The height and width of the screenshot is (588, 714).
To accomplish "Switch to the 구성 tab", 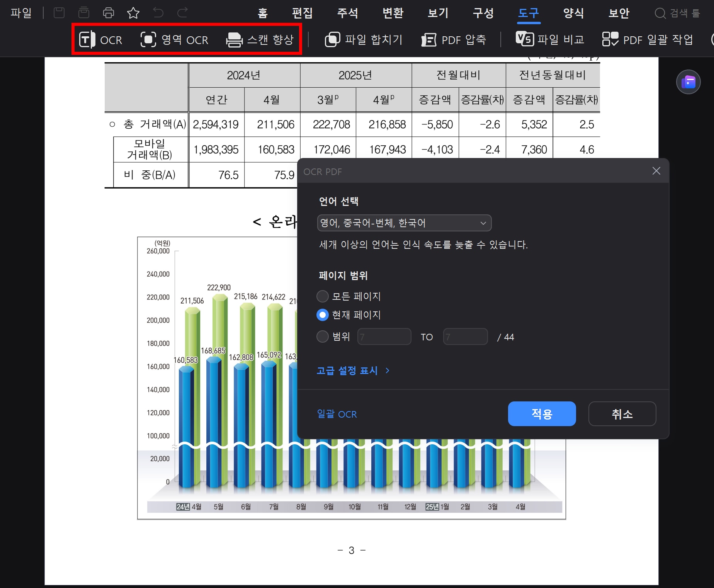I will (x=483, y=13).
